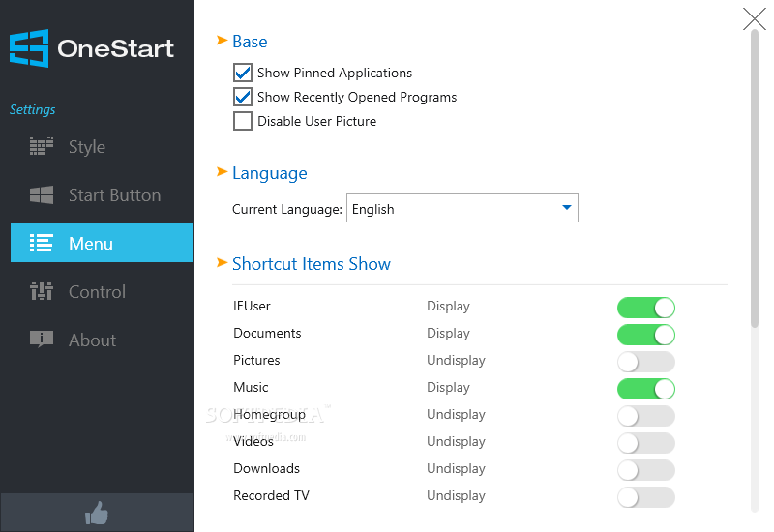Click the Videos row label
The height and width of the screenshot is (532, 774).
tap(253, 442)
